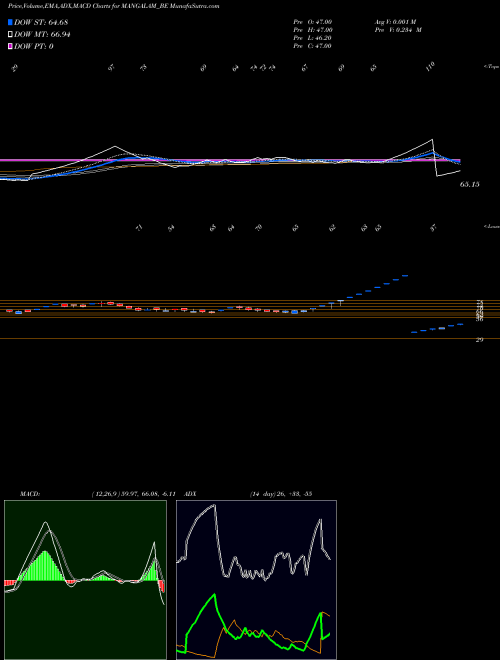This screenshot has width=500, height=660.
Task: Click the 'Avg V: 0.001 M' value
Action: (395, 22)
